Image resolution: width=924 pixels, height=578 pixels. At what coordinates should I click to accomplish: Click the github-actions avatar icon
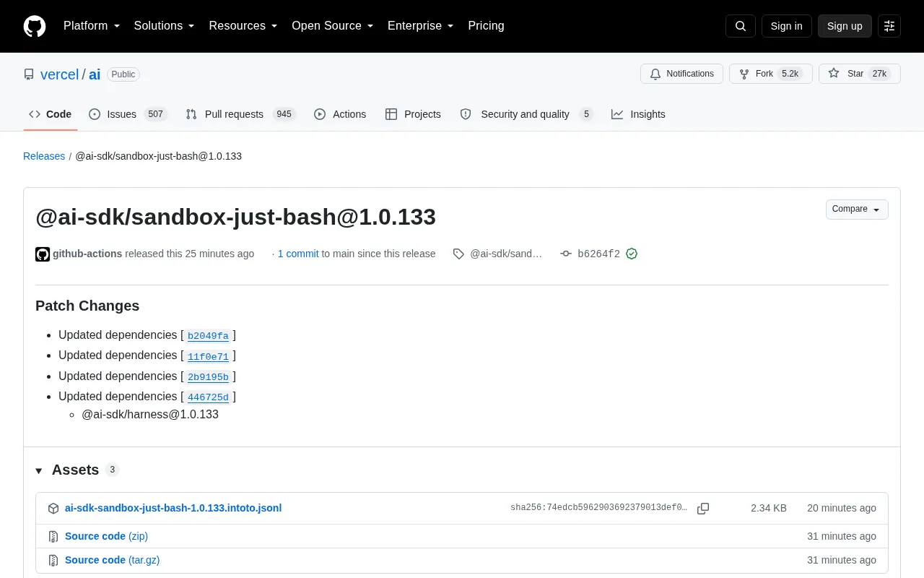pos(43,254)
